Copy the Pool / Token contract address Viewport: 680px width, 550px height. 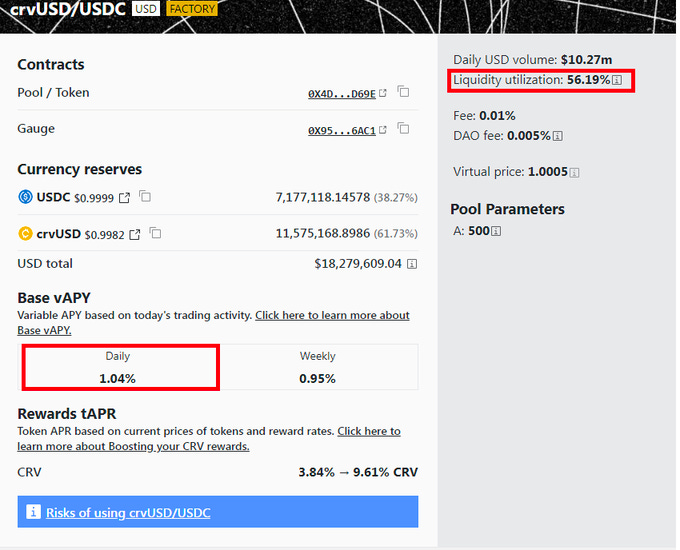(x=403, y=92)
